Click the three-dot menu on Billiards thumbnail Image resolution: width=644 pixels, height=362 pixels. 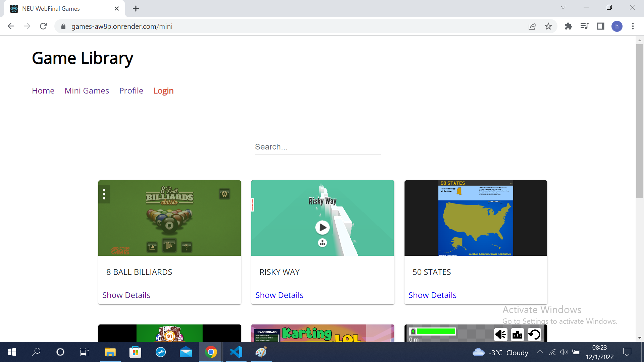click(104, 194)
